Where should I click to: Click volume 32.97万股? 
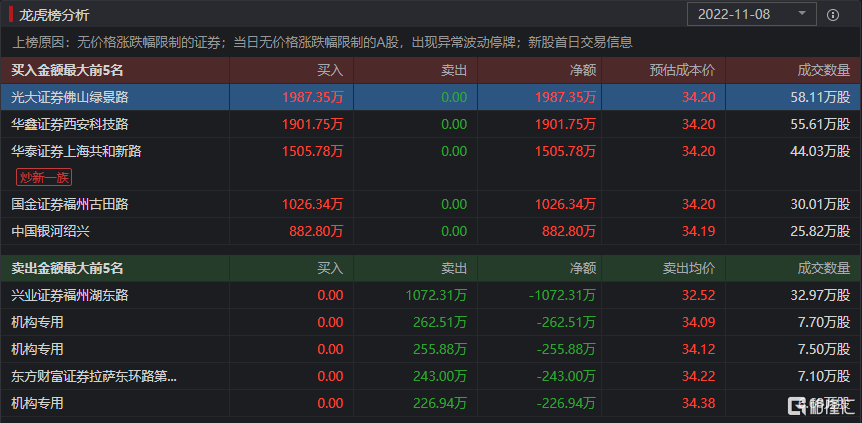(820, 295)
